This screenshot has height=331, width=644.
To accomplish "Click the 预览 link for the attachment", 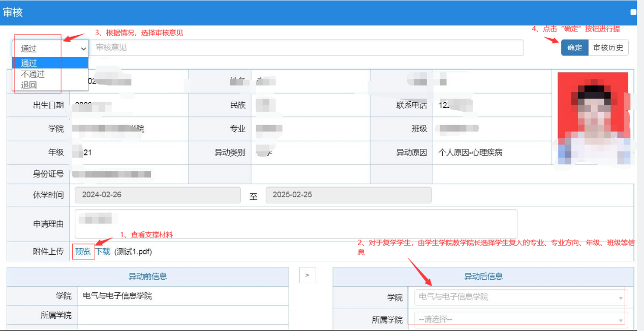I will click(83, 252).
